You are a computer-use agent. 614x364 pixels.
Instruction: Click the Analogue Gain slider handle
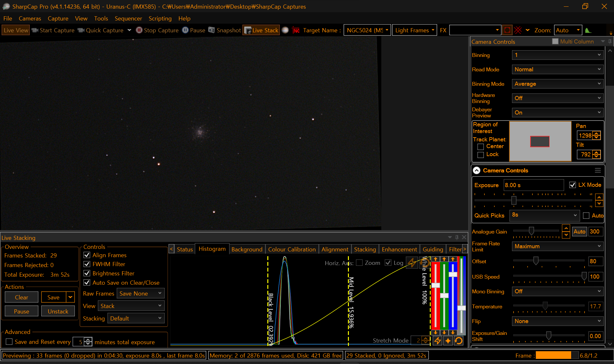[531, 231]
